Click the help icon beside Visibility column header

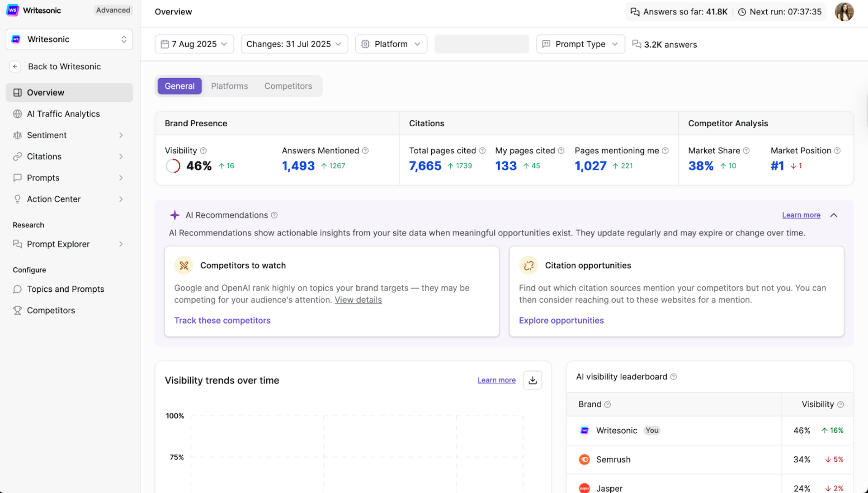pos(840,404)
